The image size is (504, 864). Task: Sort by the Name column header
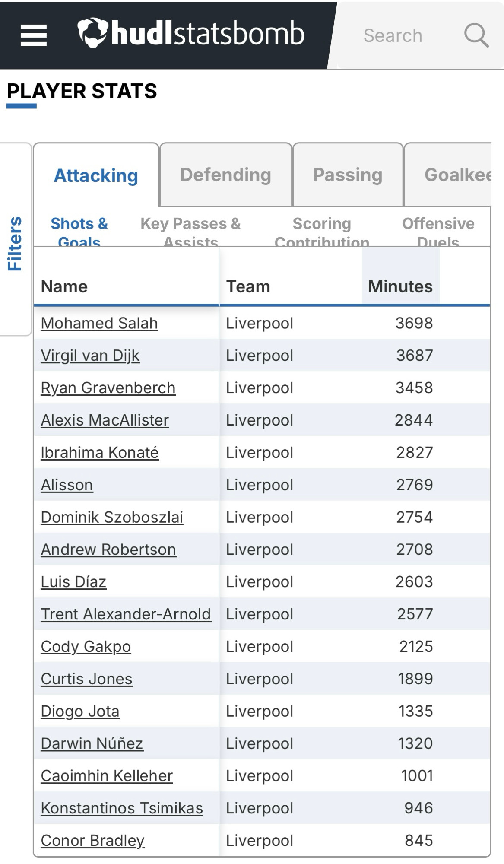pos(64,286)
